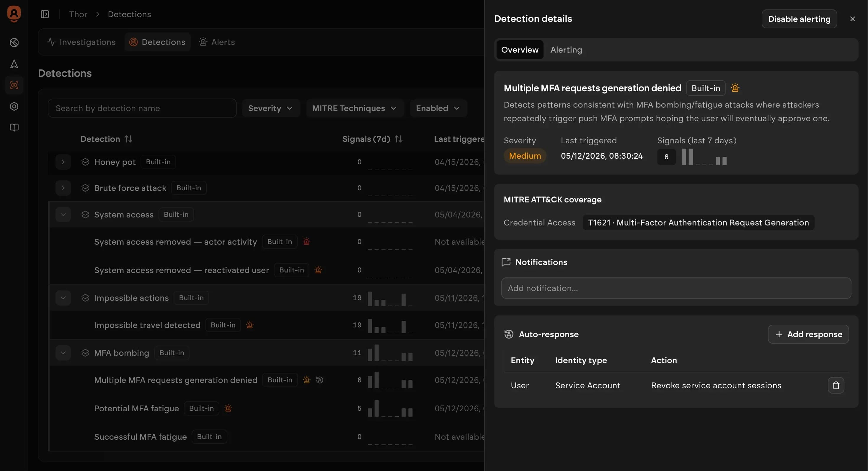This screenshot has width=868, height=471.
Task: Open the sidebar letter A navigation icon
Action: click(14, 64)
